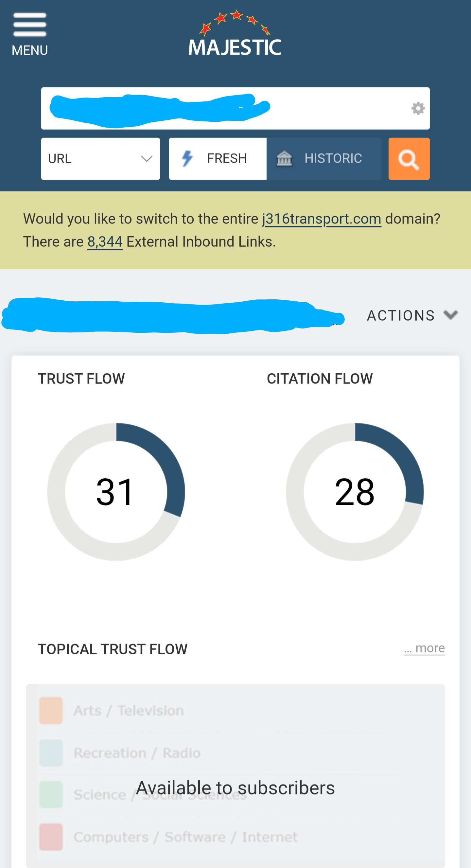
Task: Click the Citation Flow 28 gauge
Action: [355, 492]
